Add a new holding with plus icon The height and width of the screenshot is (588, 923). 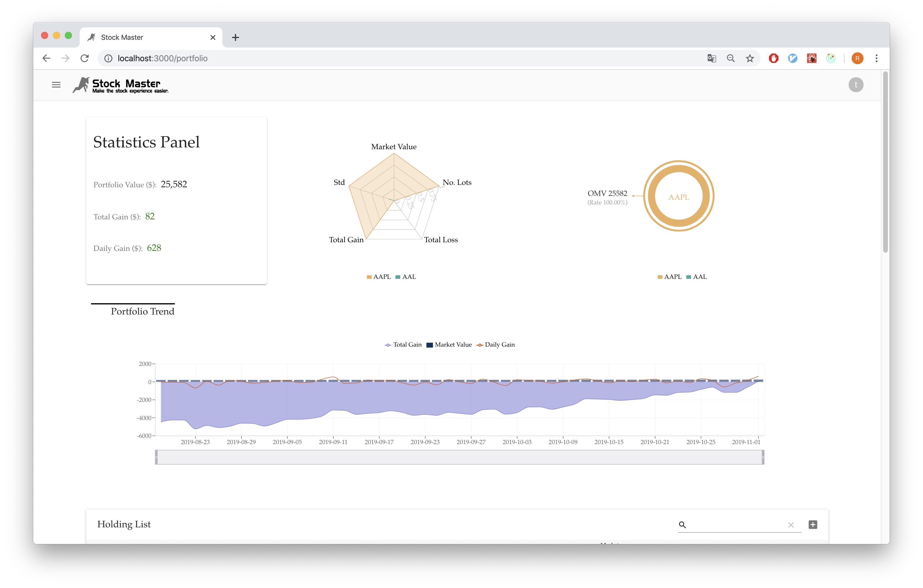[813, 524]
